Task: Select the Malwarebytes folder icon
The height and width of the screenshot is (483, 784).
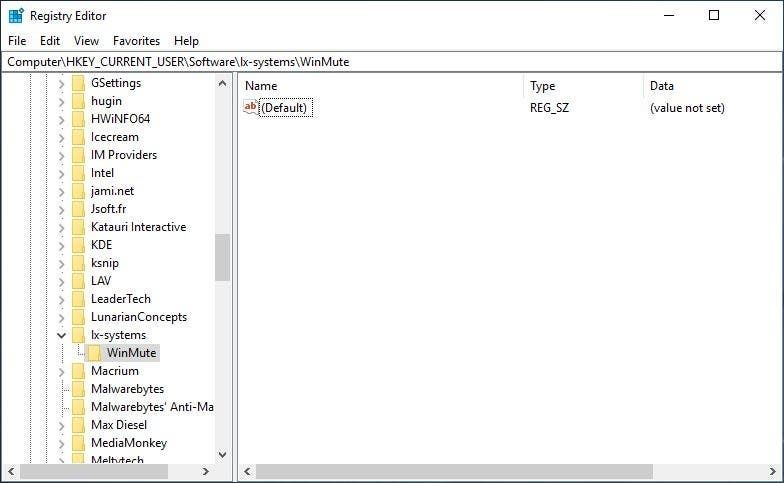Action: [x=78, y=389]
